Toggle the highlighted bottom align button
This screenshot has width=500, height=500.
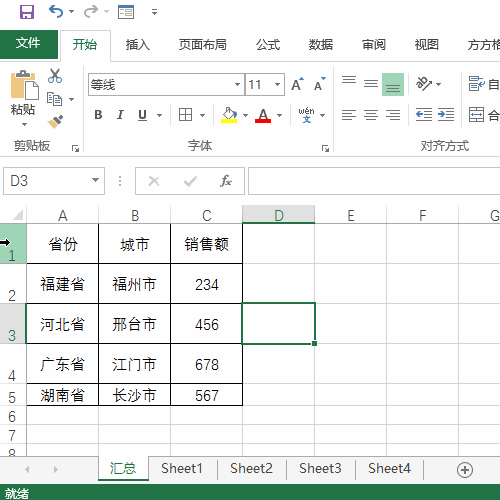(x=393, y=84)
